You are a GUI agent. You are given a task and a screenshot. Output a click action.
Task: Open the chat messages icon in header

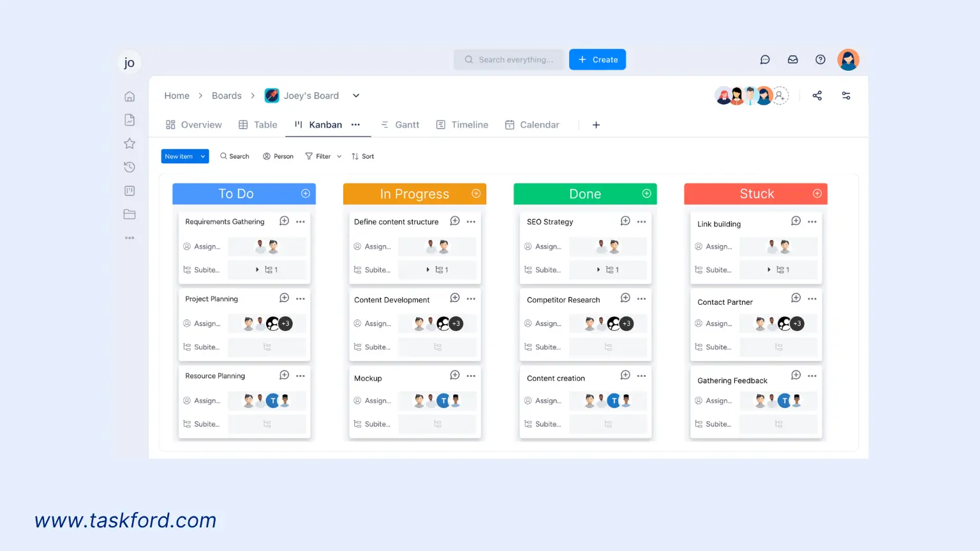pyautogui.click(x=765, y=60)
